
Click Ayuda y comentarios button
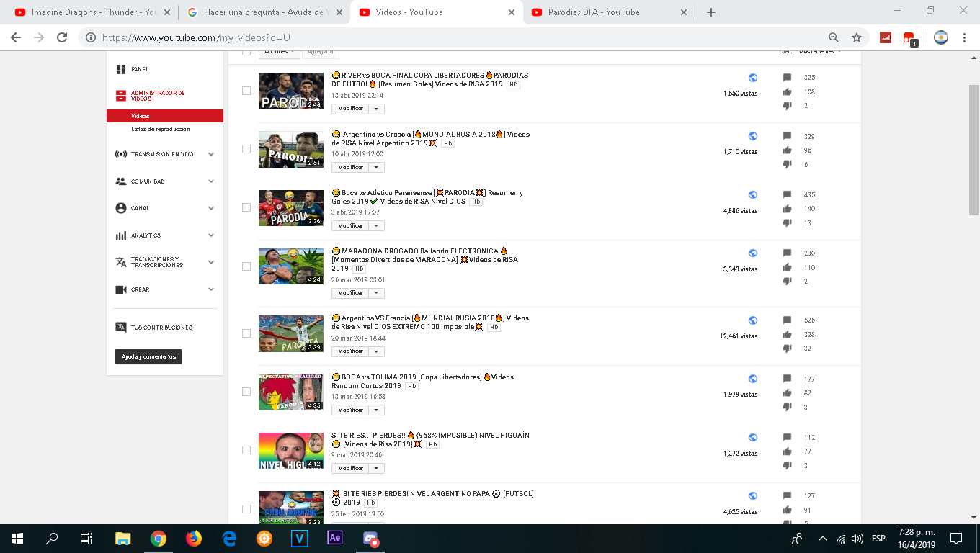click(x=148, y=356)
